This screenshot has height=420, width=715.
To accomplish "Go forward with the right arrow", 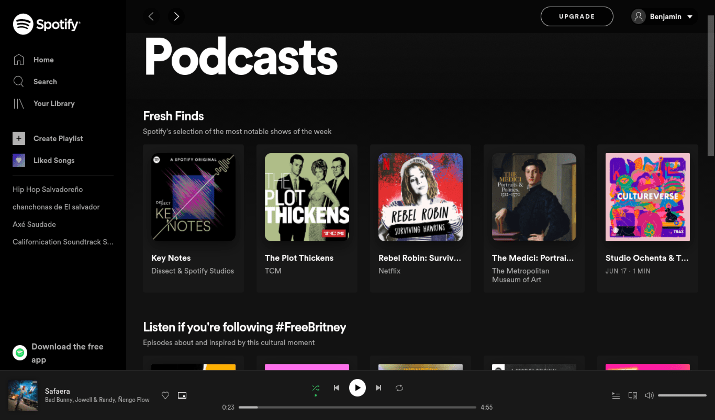I will click(x=176, y=17).
